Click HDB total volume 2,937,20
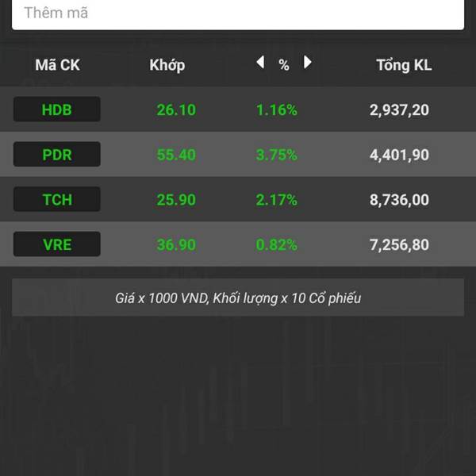Viewport: 476px width, 476px height. point(399,110)
